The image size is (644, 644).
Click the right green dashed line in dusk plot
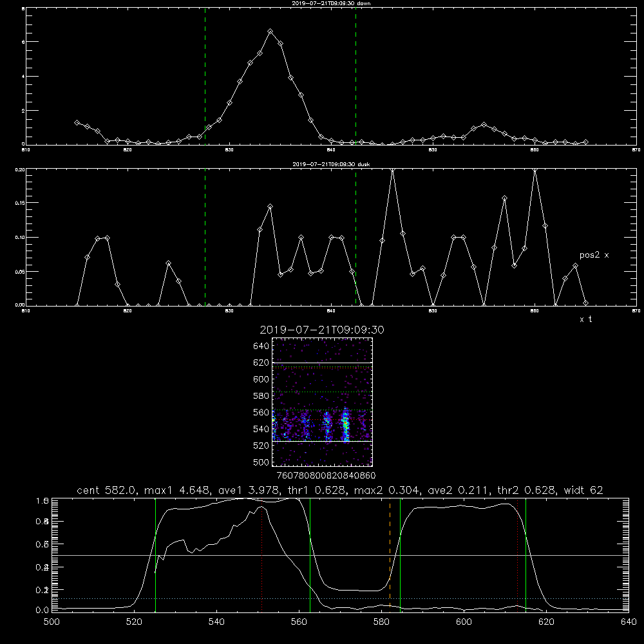click(x=355, y=237)
